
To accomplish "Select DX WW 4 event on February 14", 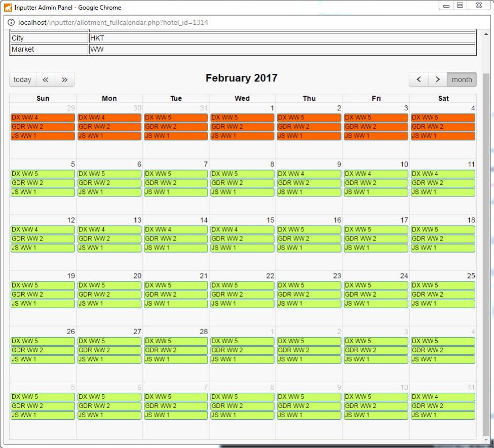I will click(x=176, y=229).
